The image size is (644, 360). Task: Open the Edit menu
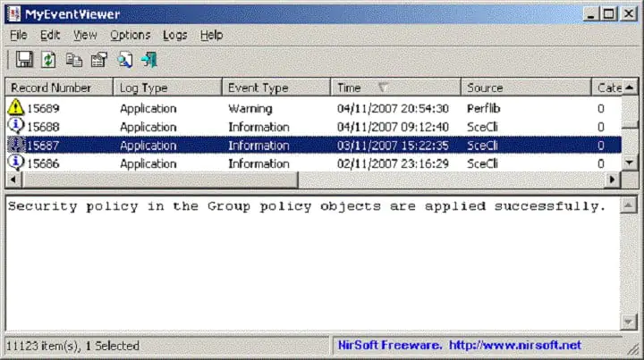pyautogui.click(x=50, y=35)
